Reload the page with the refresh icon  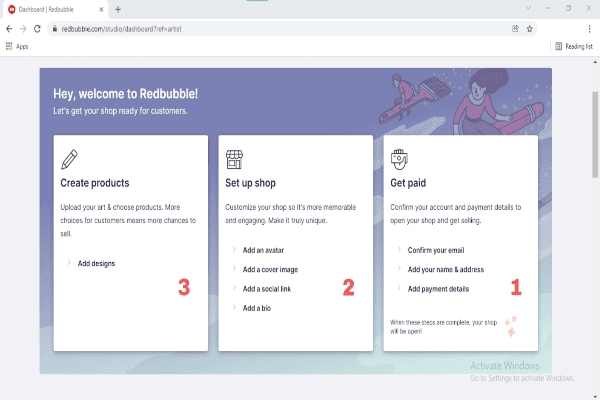click(x=37, y=29)
